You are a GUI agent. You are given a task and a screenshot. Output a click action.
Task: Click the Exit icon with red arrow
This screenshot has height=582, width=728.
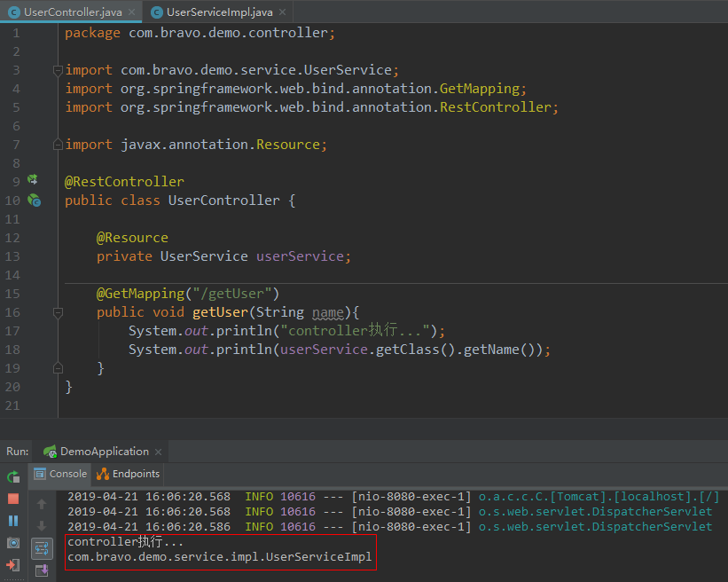pos(13,565)
